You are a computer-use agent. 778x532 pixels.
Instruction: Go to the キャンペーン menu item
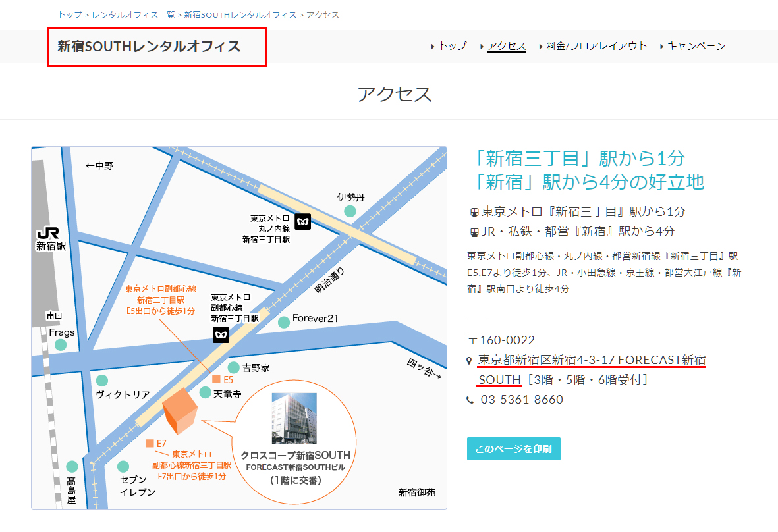pyautogui.click(x=696, y=46)
